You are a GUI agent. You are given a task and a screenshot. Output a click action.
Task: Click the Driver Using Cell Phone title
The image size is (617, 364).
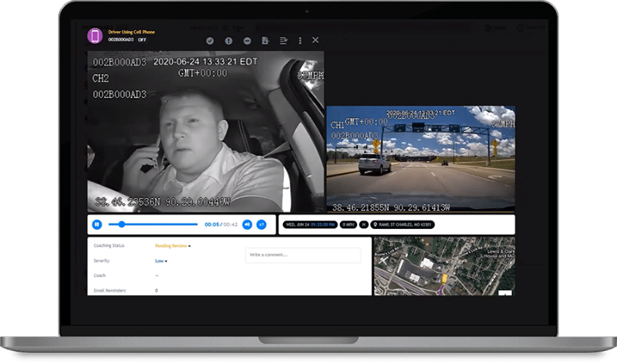point(131,32)
